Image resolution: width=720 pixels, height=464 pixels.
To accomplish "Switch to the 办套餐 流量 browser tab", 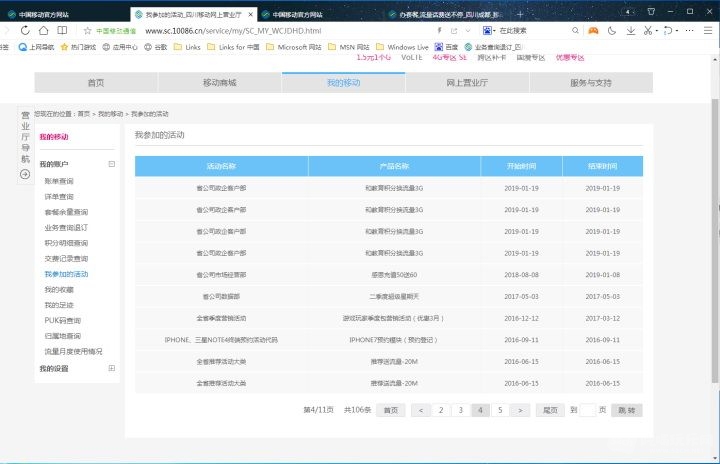I will coord(445,15).
